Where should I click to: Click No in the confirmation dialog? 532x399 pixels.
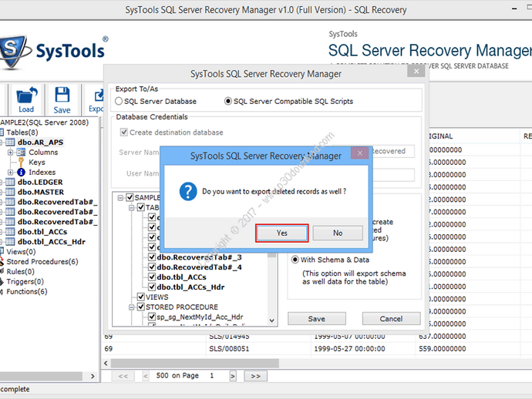click(338, 233)
